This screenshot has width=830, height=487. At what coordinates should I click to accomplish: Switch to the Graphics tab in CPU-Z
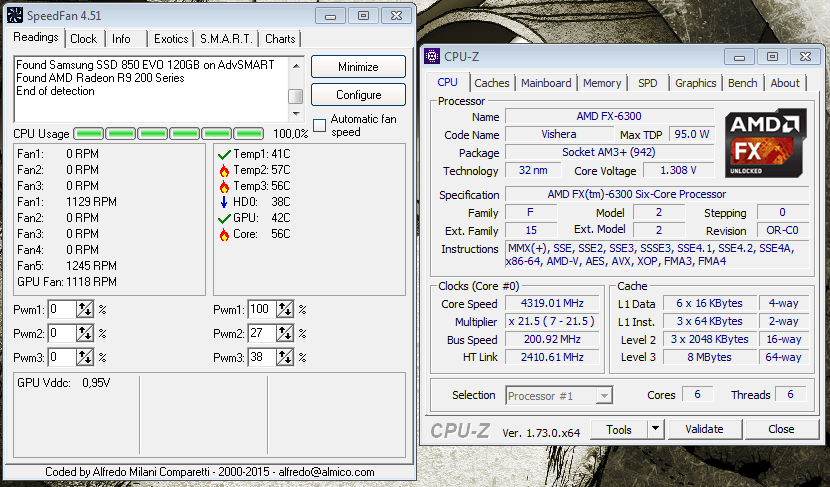click(696, 83)
